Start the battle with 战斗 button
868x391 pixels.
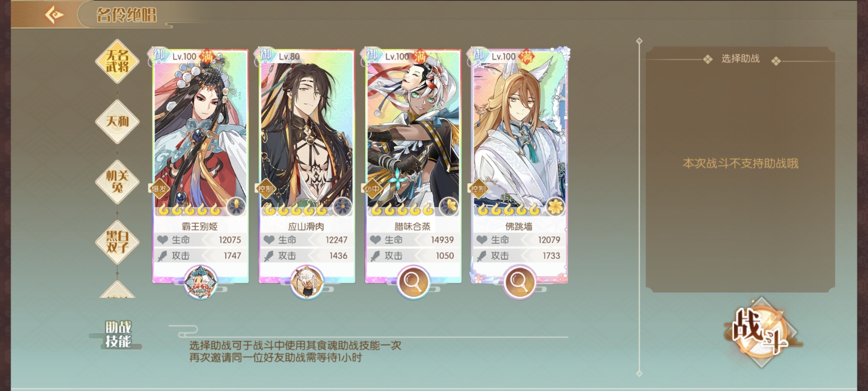tap(761, 332)
